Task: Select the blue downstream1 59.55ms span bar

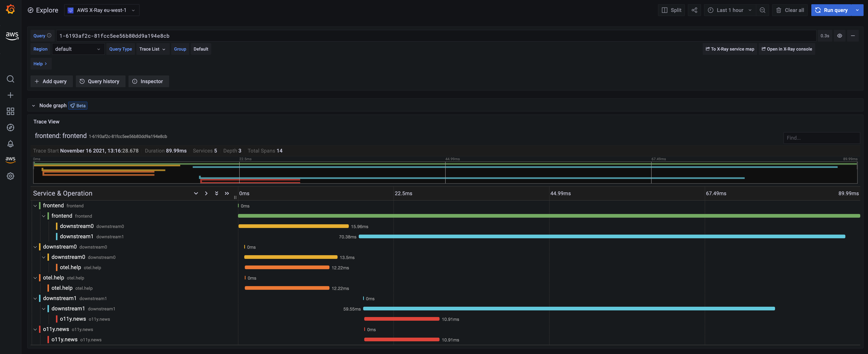Action: (569, 309)
